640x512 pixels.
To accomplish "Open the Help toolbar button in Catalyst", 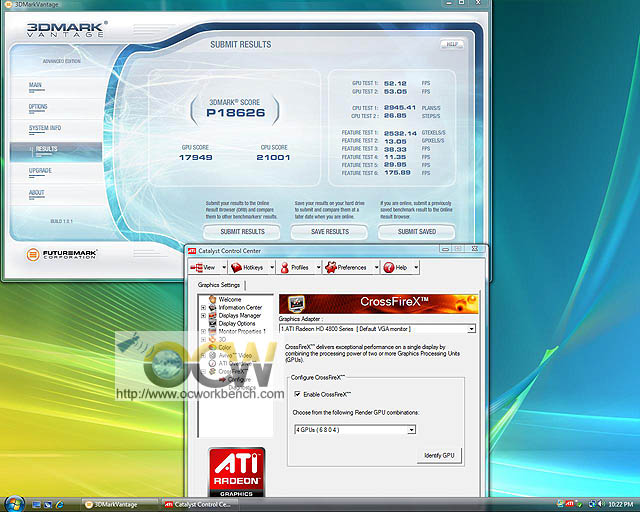I will [396, 267].
